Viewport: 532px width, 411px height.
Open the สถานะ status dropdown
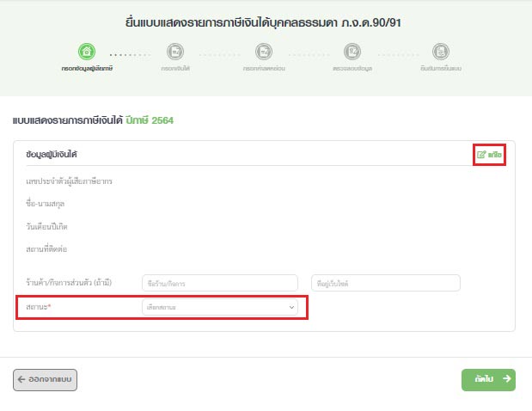tap(220, 307)
